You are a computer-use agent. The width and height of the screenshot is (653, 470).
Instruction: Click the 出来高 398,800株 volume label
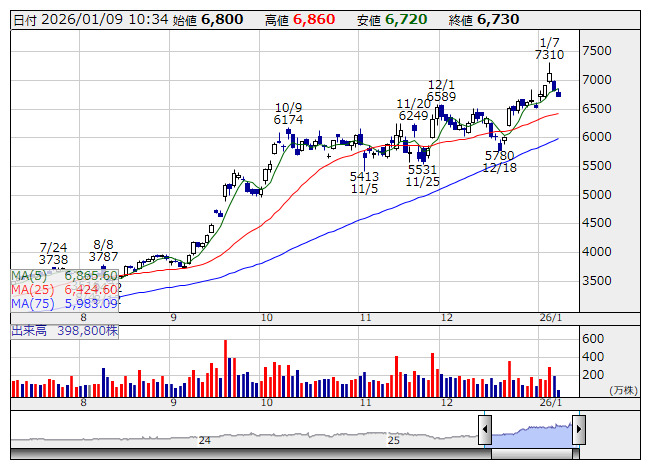(65, 331)
